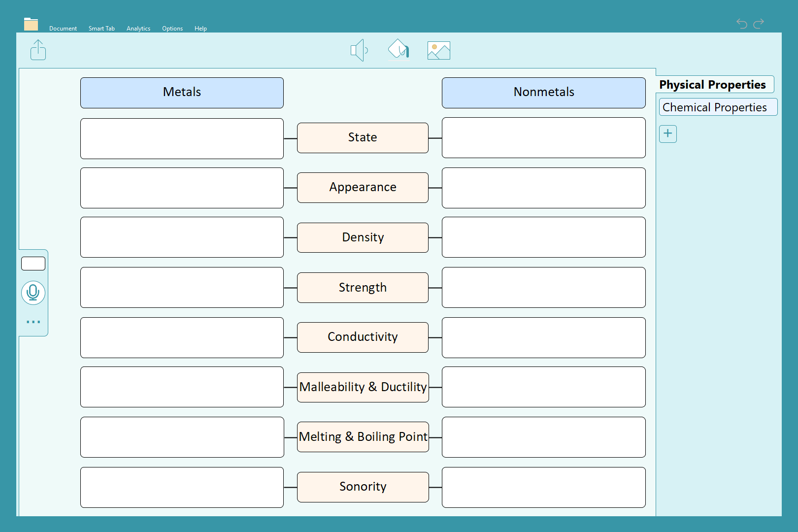
Task: Select the paint bucket fill icon
Action: [x=399, y=49]
